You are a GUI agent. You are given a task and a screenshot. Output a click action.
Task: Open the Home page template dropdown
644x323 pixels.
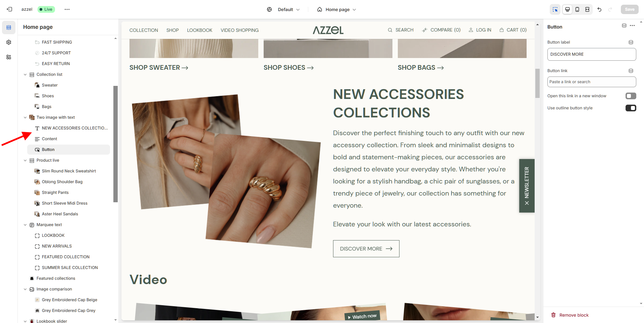click(337, 9)
